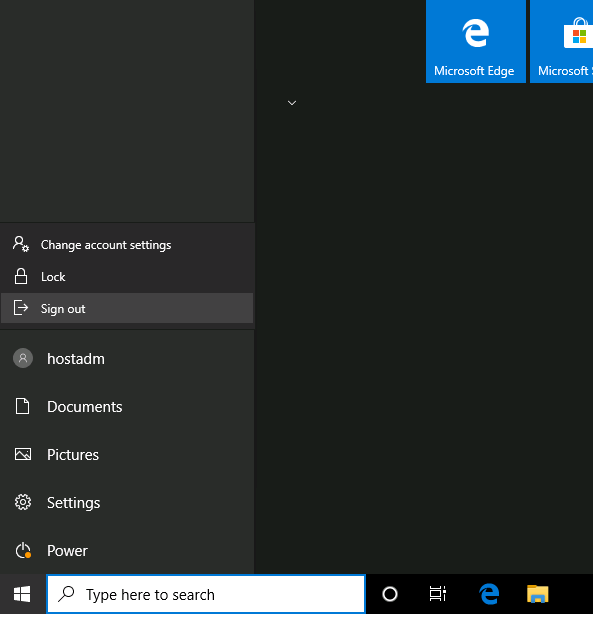Click the person-with-gear account settings icon
The image size is (593, 621).
coord(21,244)
